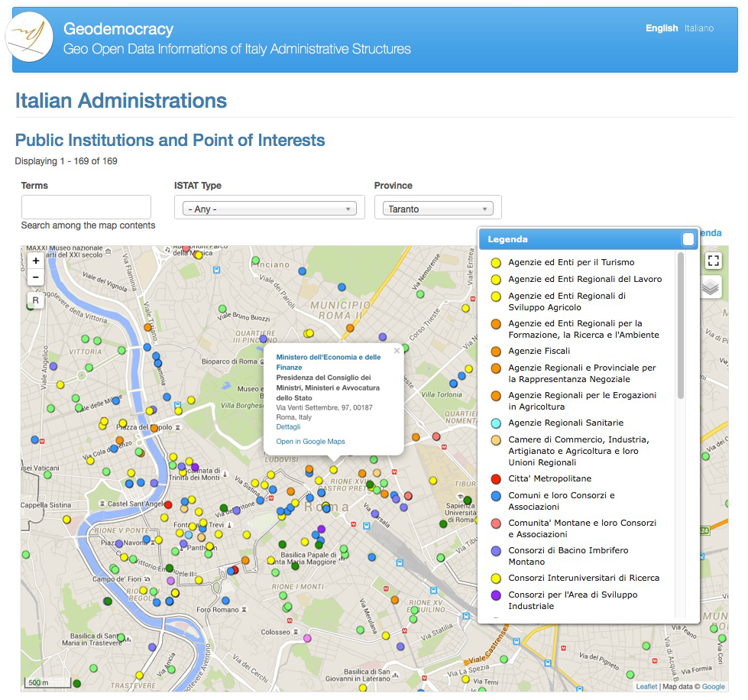Click the yellow marker under the popup tip
The image size is (748, 700).
pos(333,470)
